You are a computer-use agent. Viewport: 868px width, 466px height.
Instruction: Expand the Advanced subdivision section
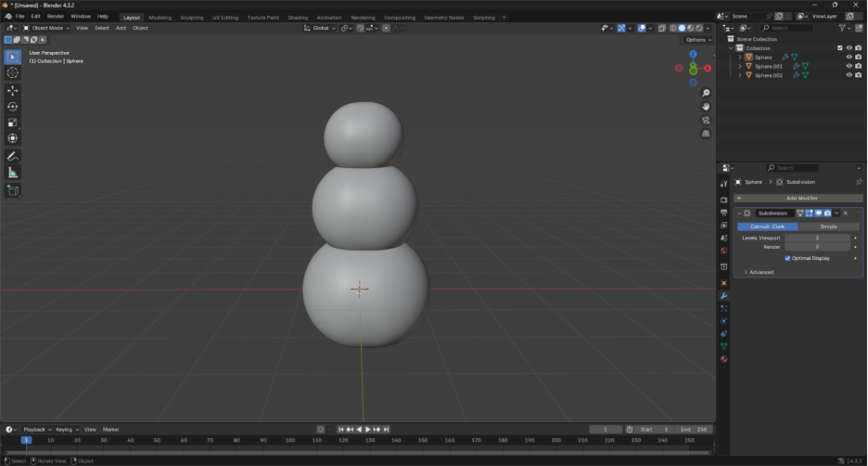click(x=760, y=272)
